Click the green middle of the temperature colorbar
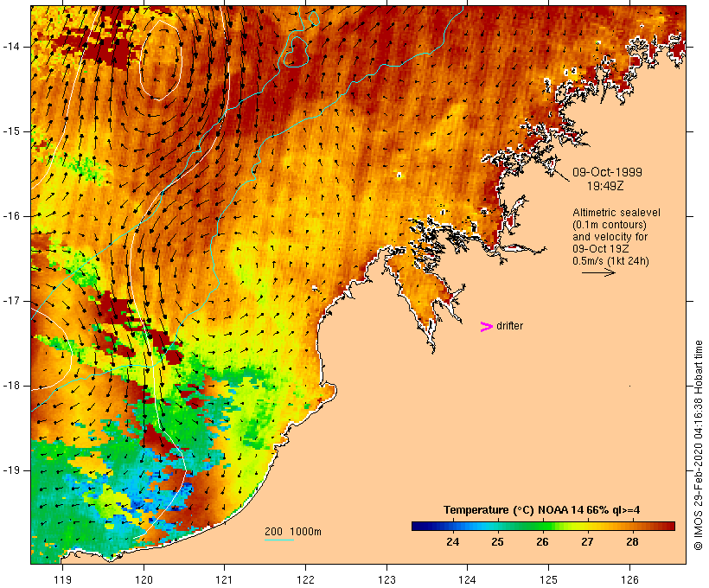Viewport: 709px width, 588px height. (543, 526)
